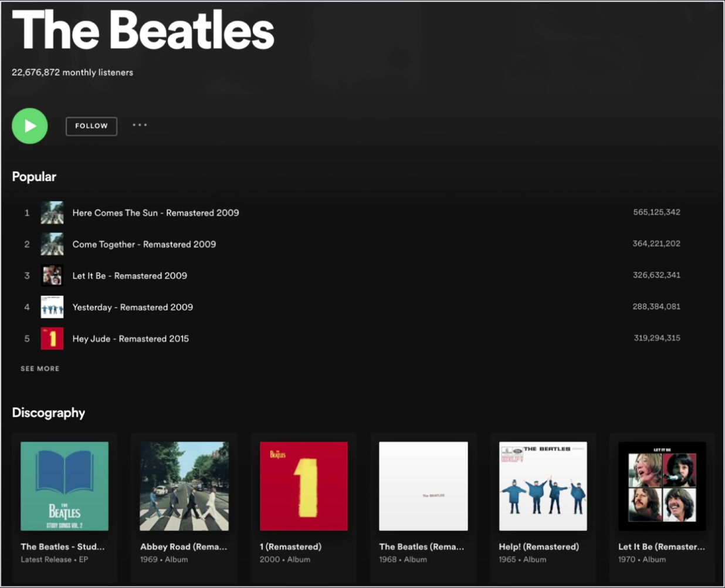Image resolution: width=725 pixels, height=588 pixels.
Task: Click the Abbey Road album art thumbnail
Action: (184, 486)
